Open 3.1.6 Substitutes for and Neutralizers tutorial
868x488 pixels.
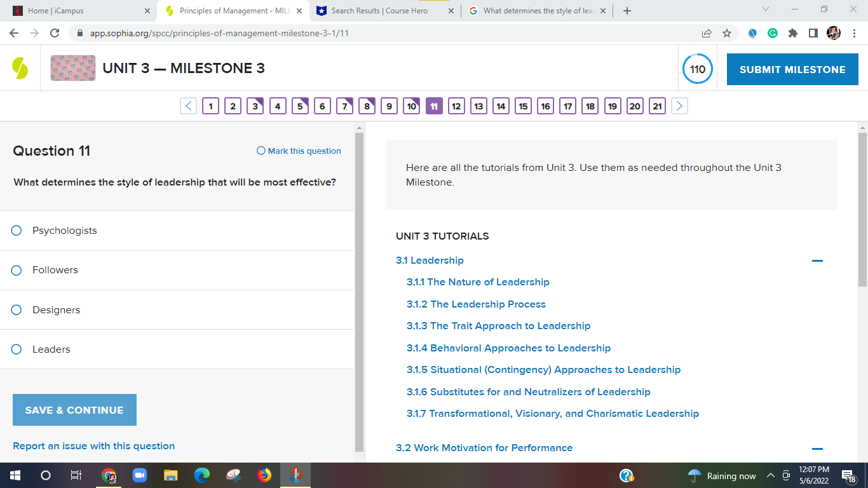coord(529,392)
